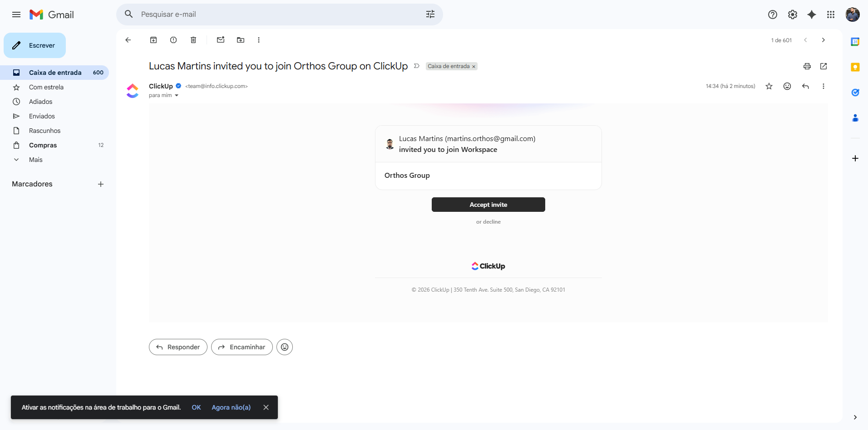868x430 pixels.
Task: Open Google Calendar from the side panel
Action: pyautogui.click(x=855, y=42)
